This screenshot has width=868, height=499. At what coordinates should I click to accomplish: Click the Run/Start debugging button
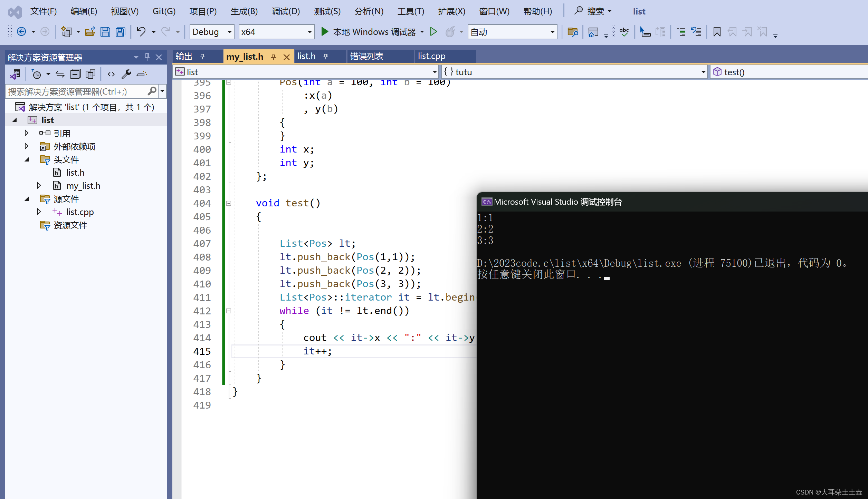click(x=325, y=31)
